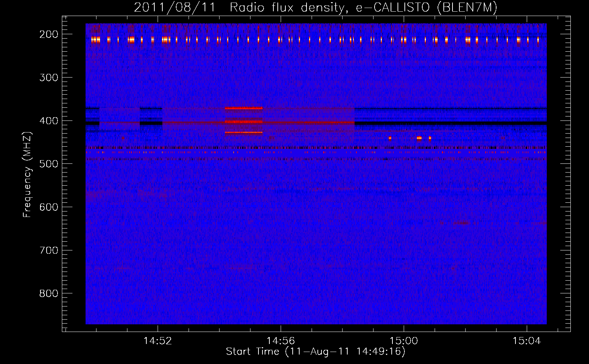Click the 15:04 time tick label
The image size is (589, 364).
click(527, 341)
